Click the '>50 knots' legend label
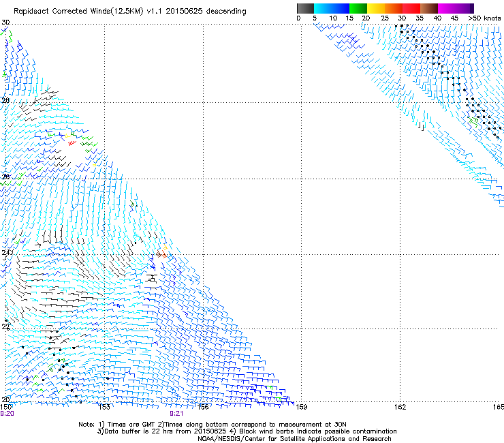 coord(484,18)
